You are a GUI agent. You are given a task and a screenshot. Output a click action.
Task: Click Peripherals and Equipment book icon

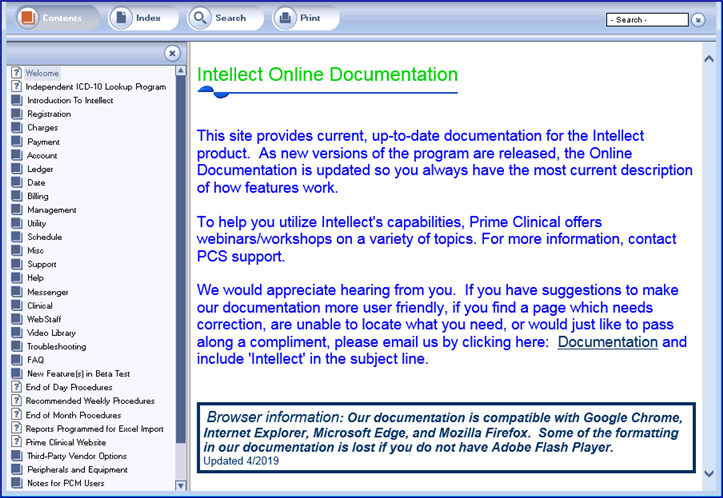(x=17, y=469)
